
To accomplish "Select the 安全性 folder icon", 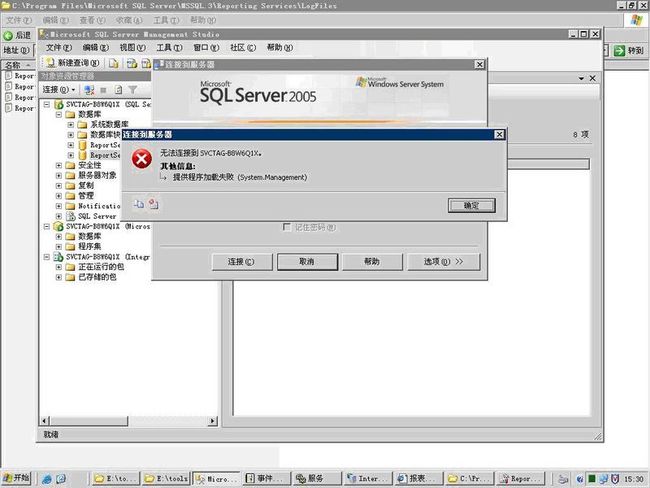I will point(70,165).
